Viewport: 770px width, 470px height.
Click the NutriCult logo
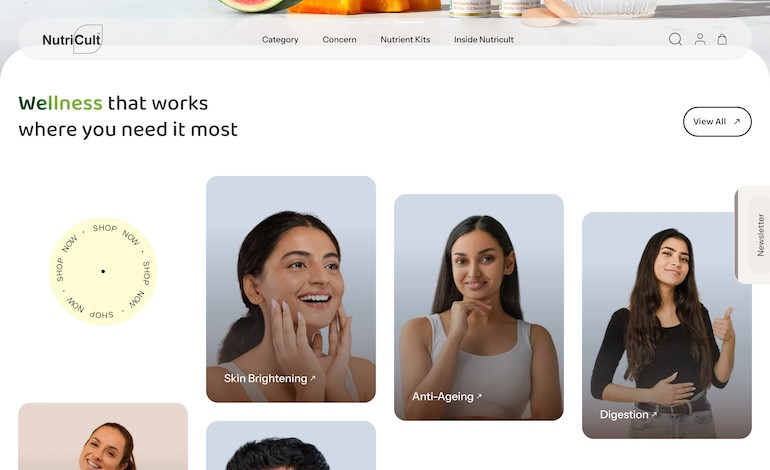(72, 39)
